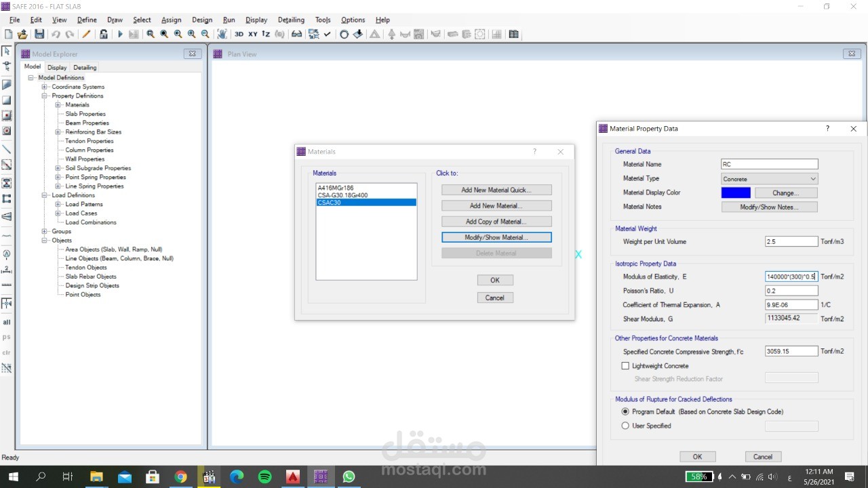
Task: Expand the Coordinate Systems node
Action: [44, 87]
